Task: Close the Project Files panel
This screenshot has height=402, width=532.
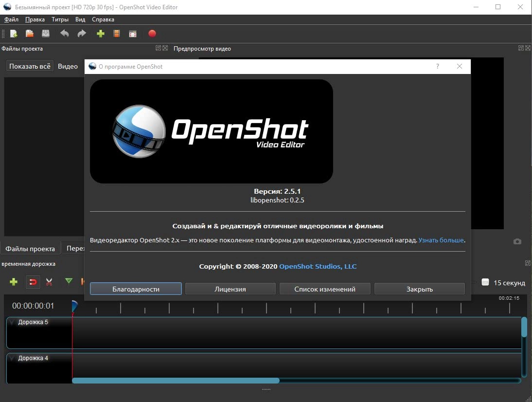Action: (x=165, y=48)
